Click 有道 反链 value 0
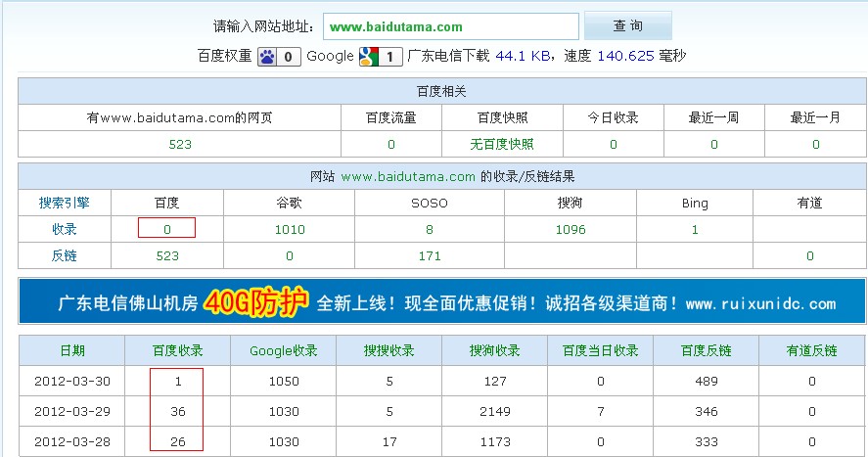The image size is (868, 457). point(810,256)
